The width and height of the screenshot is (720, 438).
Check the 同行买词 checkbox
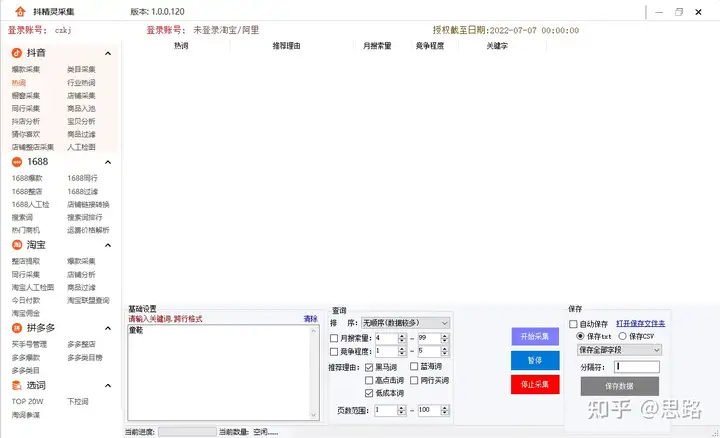pos(414,380)
